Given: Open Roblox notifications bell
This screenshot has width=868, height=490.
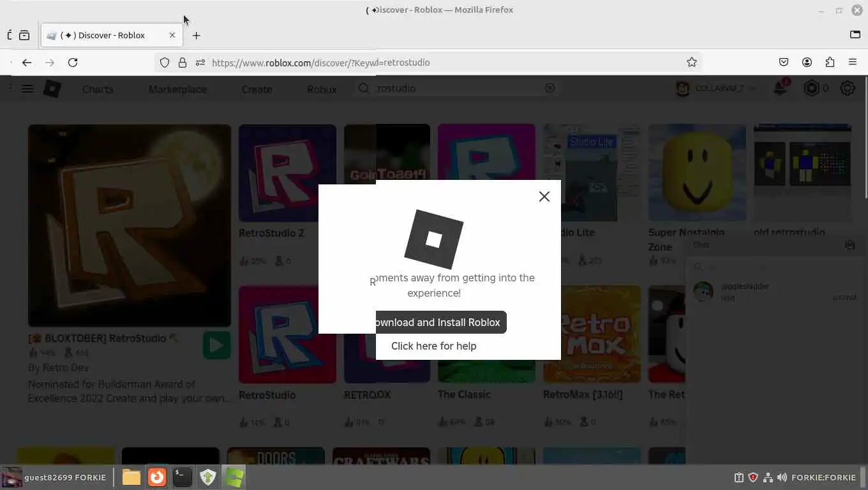Looking at the screenshot, I should [781, 88].
